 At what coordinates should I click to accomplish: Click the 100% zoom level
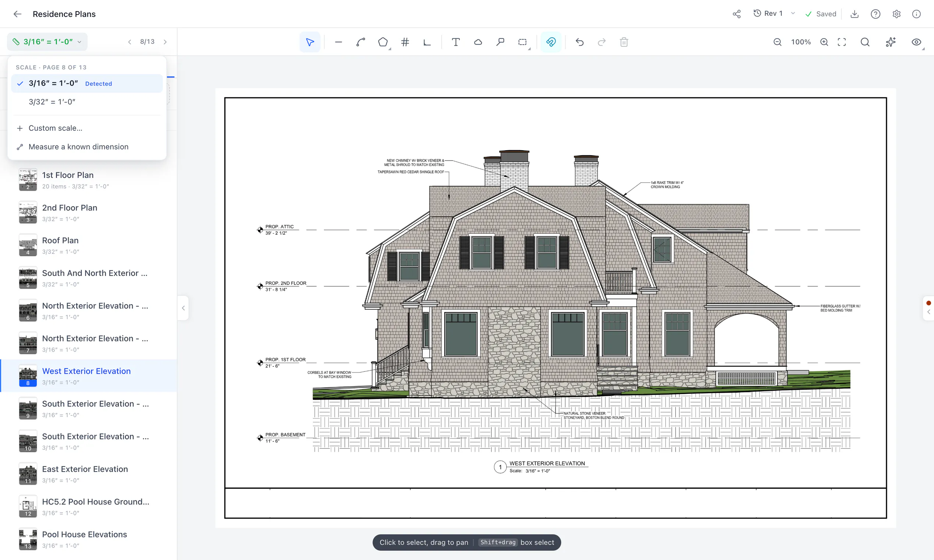pyautogui.click(x=801, y=42)
